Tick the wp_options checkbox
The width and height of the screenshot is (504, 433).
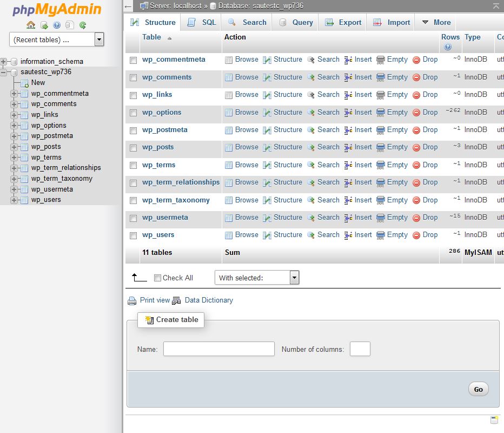pos(133,113)
